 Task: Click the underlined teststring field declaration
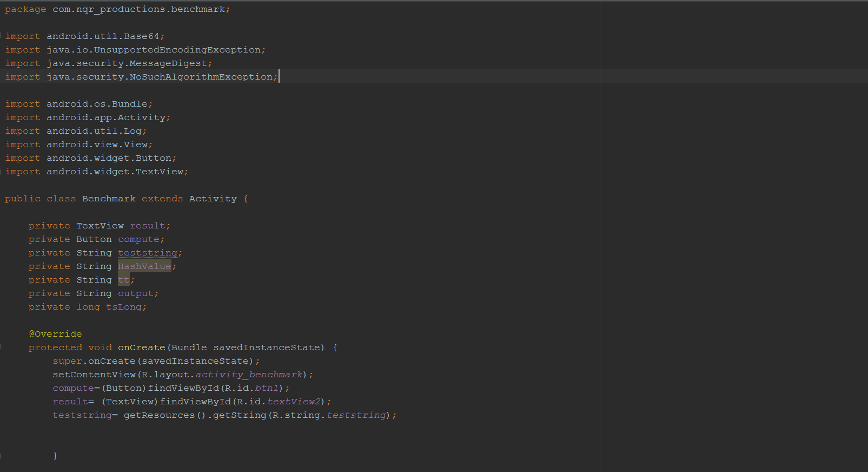coord(148,253)
